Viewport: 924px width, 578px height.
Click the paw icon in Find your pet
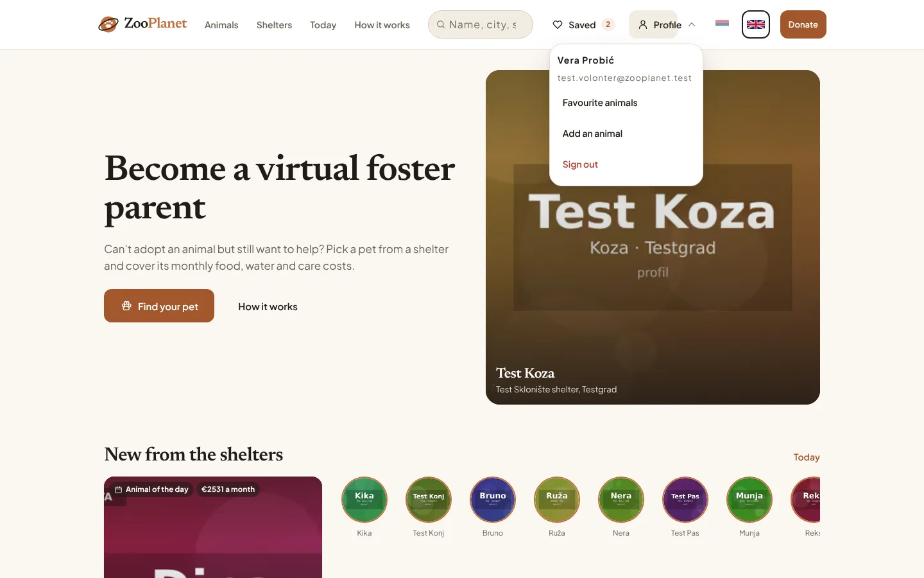[126, 306]
